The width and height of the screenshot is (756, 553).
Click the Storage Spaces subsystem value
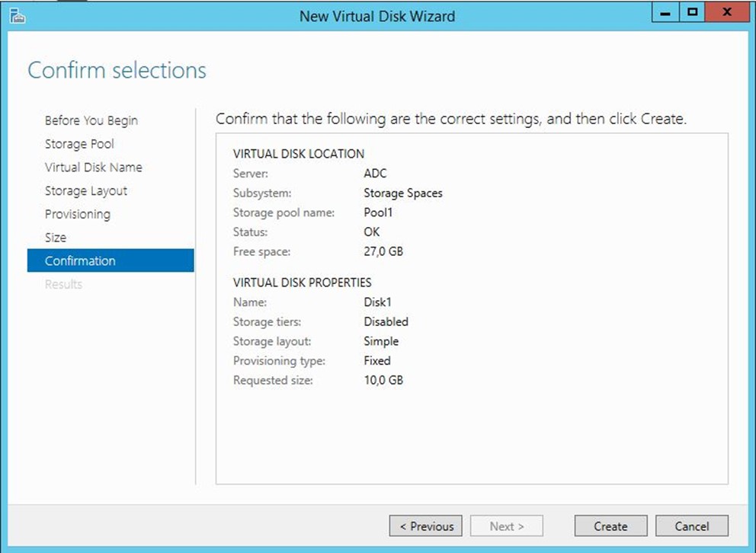coord(403,193)
